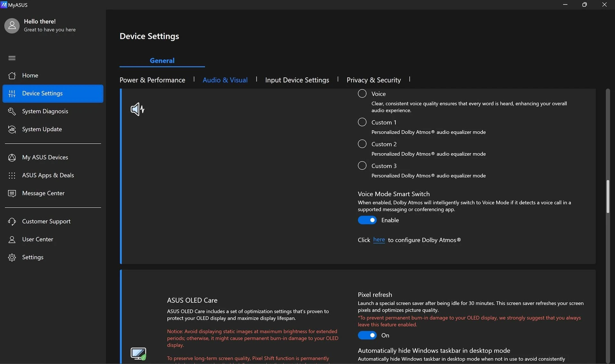Image resolution: width=615 pixels, height=364 pixels.
Task: Click the OLED Care monitor icon
Action: pyautogui.click(x=138, y=354)
